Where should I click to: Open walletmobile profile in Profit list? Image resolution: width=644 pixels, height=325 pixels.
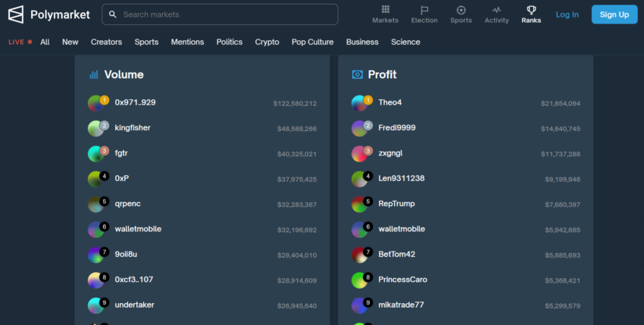tap(402, 229)
